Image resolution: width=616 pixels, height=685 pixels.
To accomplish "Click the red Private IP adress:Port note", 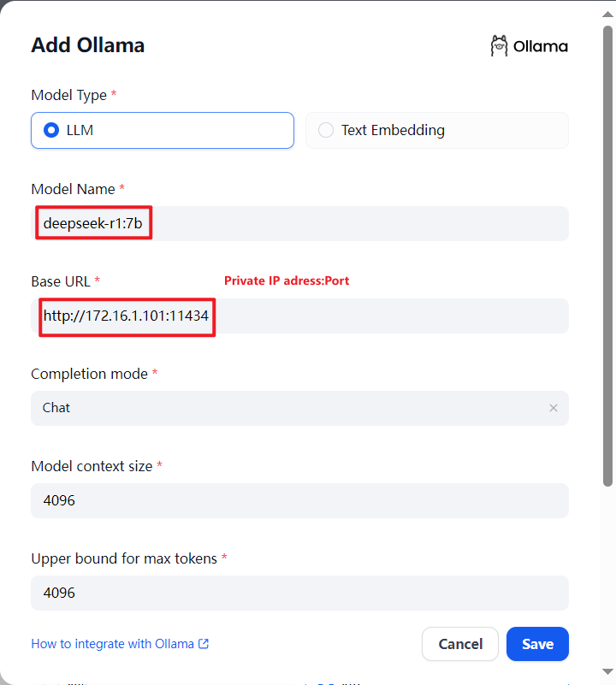I will point(287,280).
